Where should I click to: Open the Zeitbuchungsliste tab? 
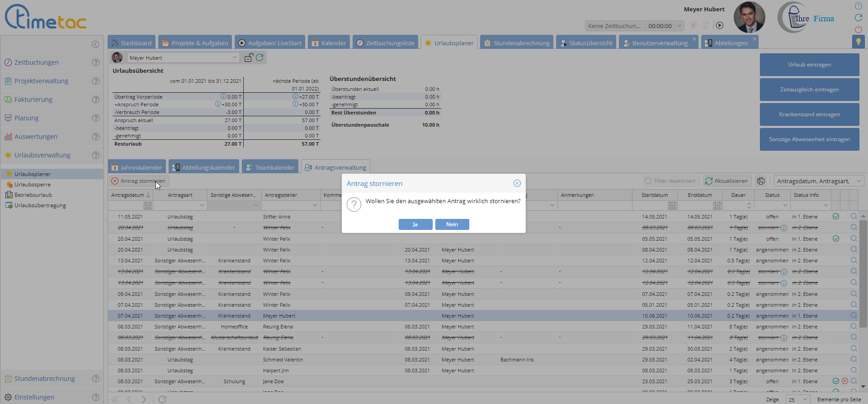point(385,43)
